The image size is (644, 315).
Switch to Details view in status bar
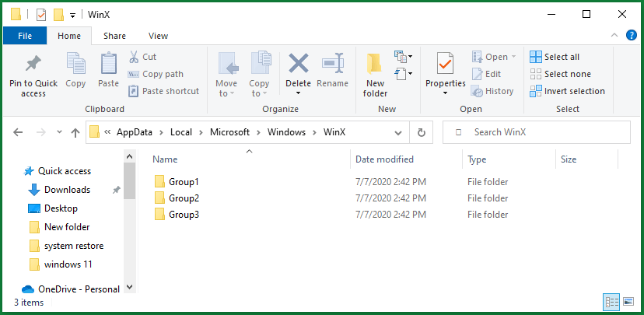tap(611, 302)
